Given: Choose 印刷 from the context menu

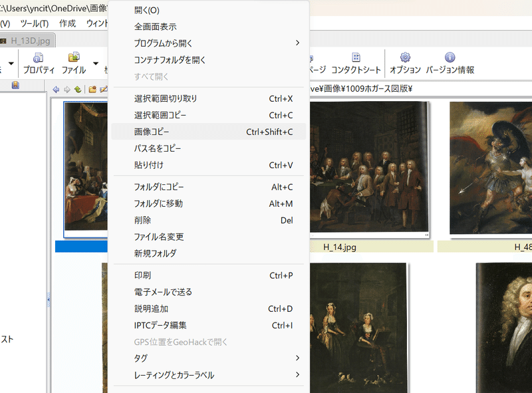Looking at the screenshot, I should [209, 275].
